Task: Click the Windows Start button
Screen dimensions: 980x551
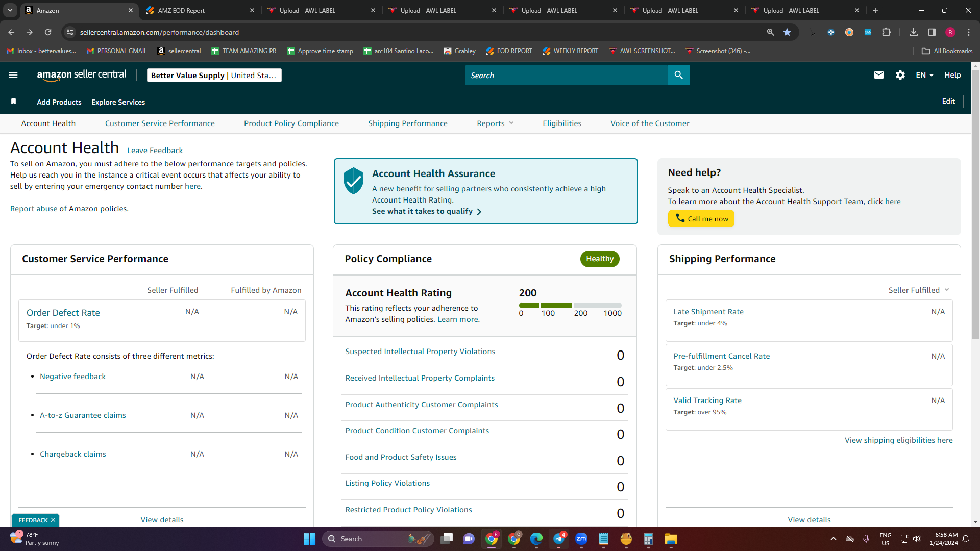Action: click(309, 539)
